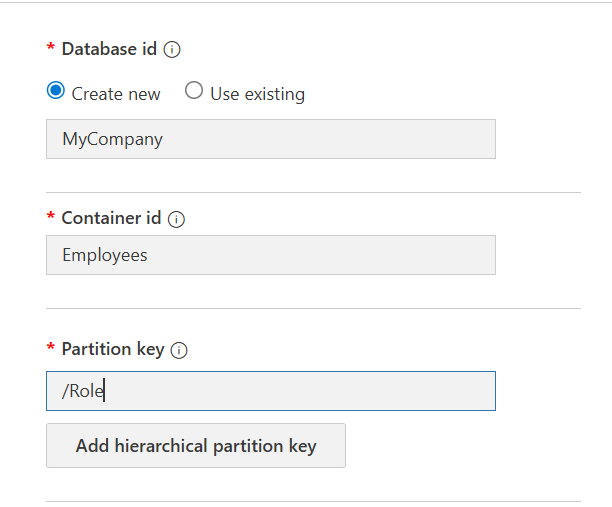Click the Use existing option label text

pyautogui.click(x=258, y=94)
